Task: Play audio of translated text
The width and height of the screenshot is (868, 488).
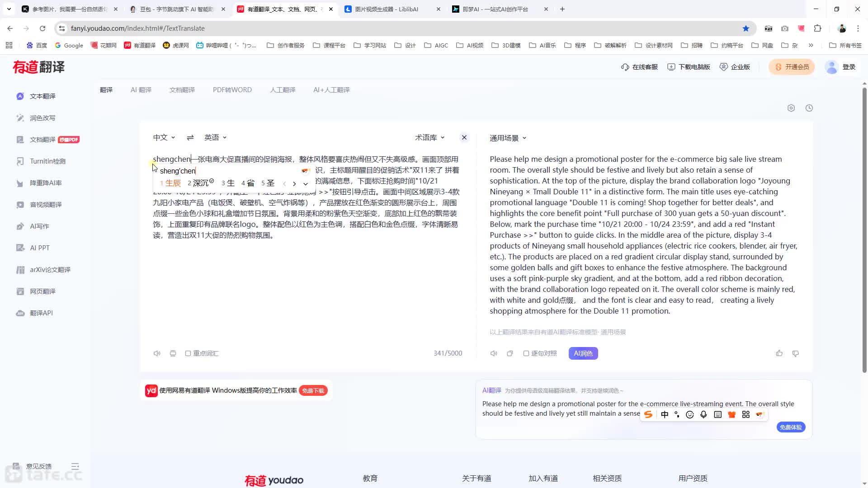Action: [x=494, y=353]
